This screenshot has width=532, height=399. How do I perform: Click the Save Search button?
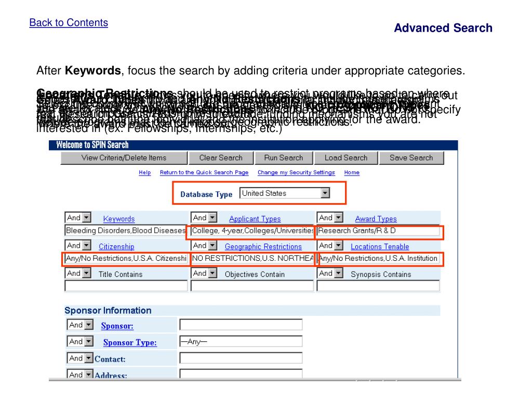click(411, 158)
